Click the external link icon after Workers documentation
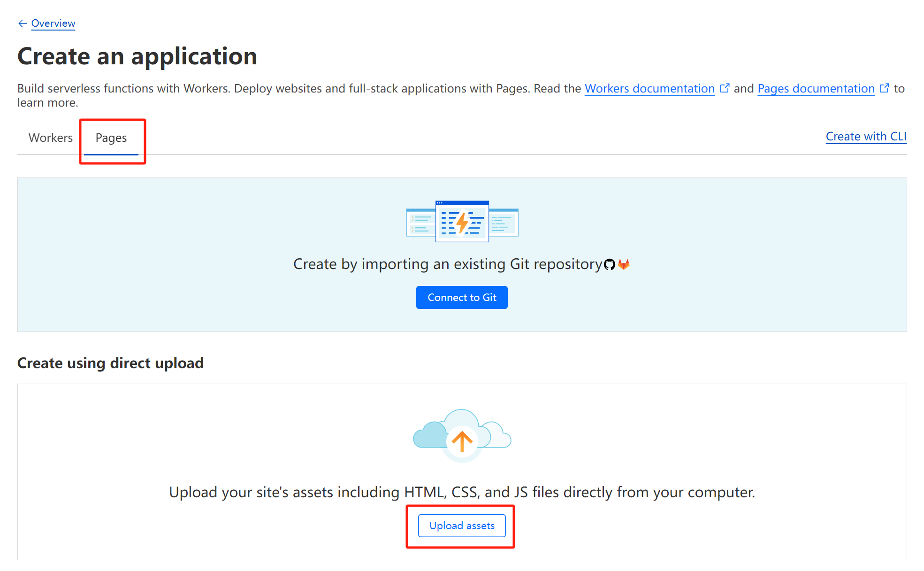This screenshot has height=571, width=924. [725, 87]
